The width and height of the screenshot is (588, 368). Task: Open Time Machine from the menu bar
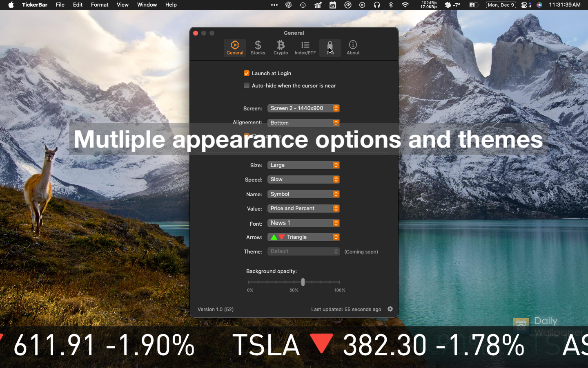pyautogui.click(x=303, y=5)
